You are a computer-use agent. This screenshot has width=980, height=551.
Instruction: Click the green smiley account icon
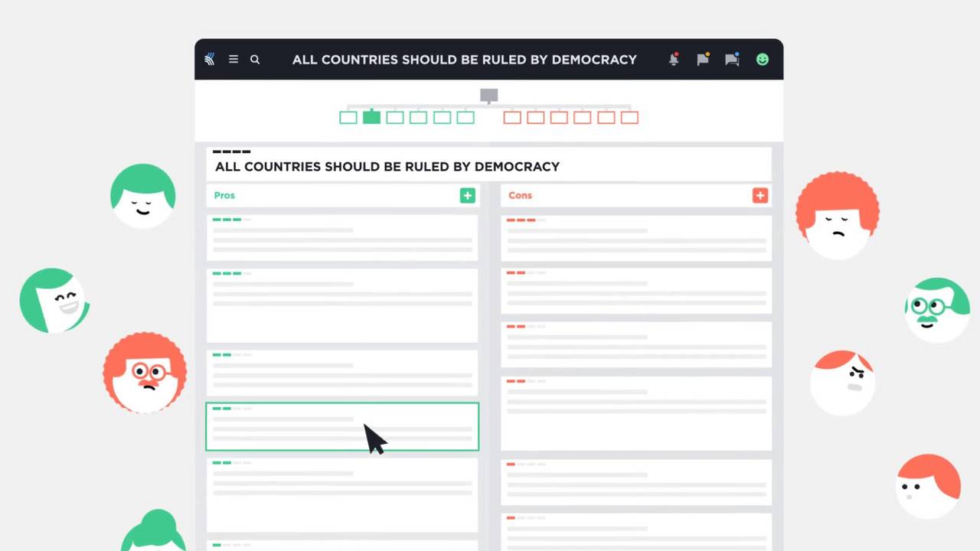[763, 59]
